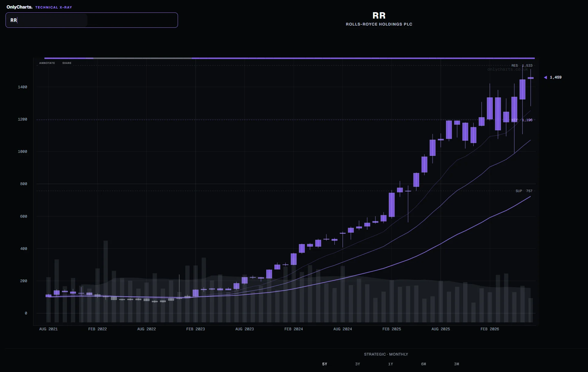Click the FEB 2026 axis label
The width and height of the screenshot is (588, 372).
pos(490,329)
